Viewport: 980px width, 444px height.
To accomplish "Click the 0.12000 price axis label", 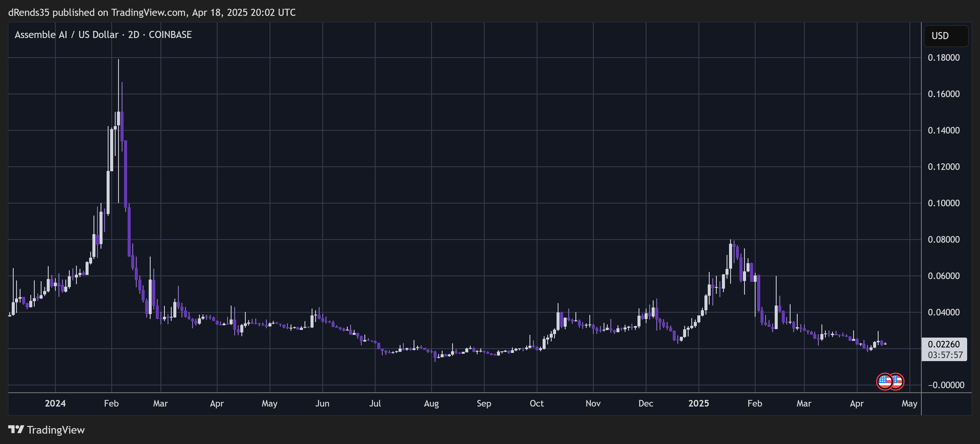I will (943, 167).
